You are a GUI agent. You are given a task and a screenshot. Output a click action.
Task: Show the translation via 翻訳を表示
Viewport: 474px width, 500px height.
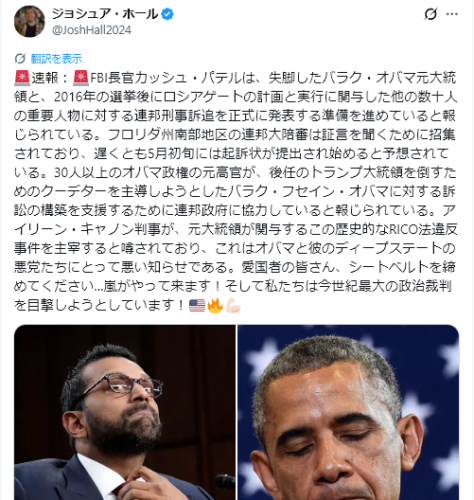(56, 59)
